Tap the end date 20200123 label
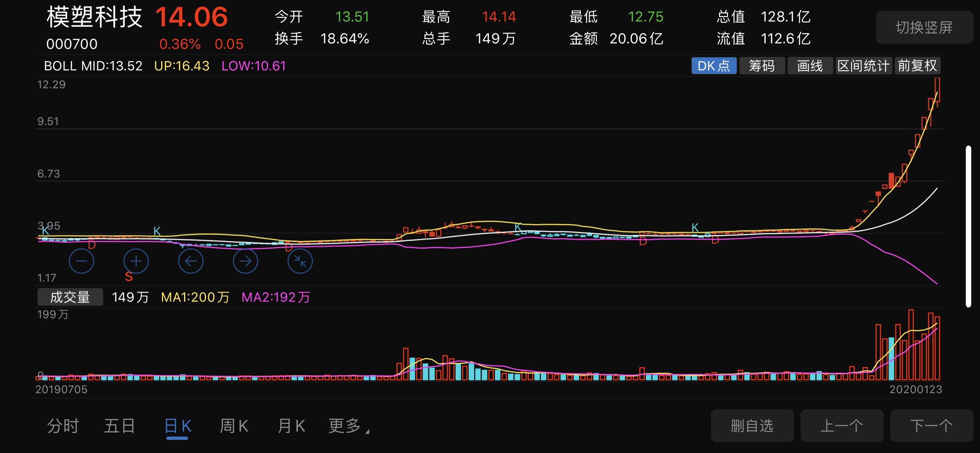 [x=915, y=390]
